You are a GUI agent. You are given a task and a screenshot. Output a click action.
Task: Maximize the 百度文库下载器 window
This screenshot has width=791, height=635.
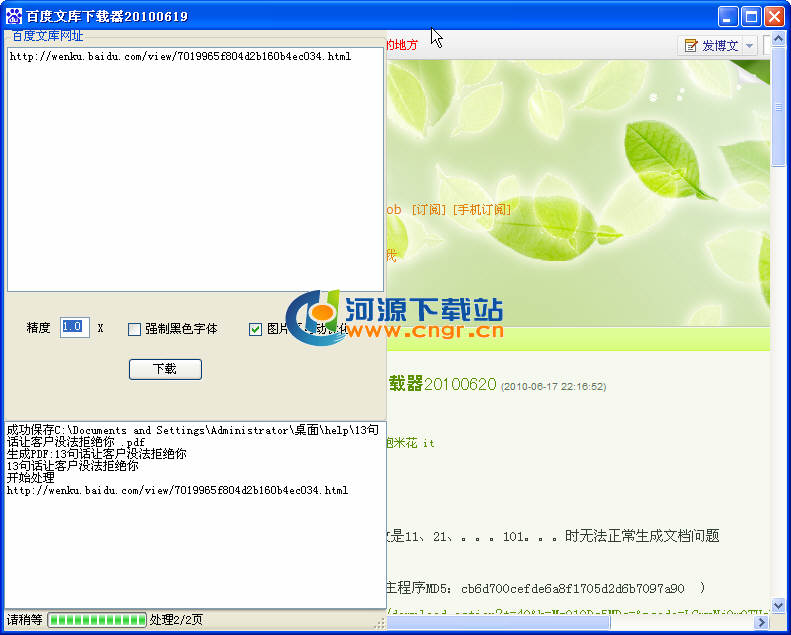pyautogui.click(x=751, y=16)
